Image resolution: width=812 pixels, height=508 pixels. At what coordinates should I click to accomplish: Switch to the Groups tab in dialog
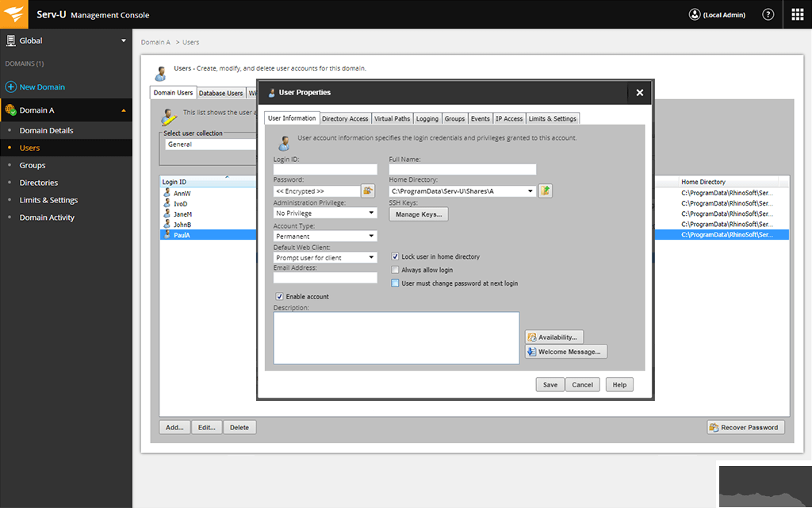(454, 119)
